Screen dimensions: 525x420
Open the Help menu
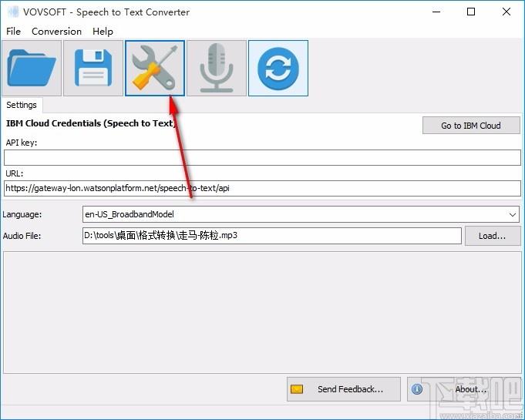103,32
